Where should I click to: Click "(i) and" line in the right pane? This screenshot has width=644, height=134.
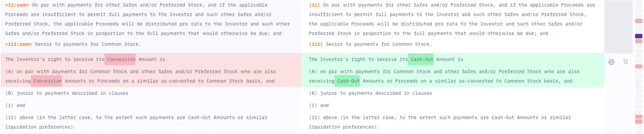click(x=319, y=105)
